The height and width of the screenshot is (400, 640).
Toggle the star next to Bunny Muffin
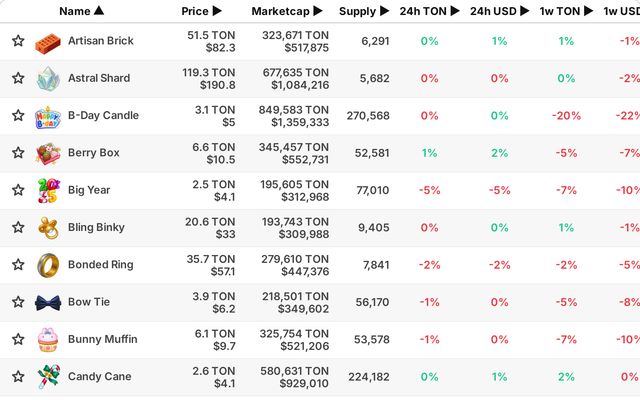(x=18, y=339)
